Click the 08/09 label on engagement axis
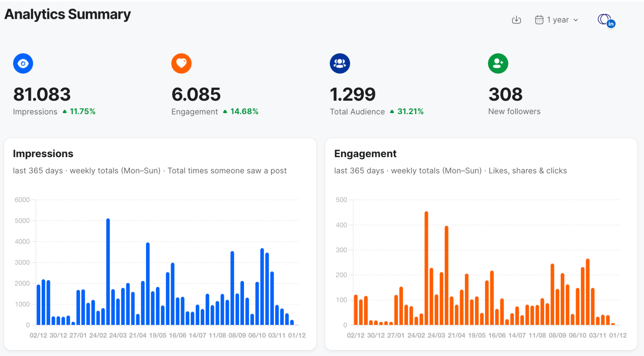 tap(557, 336)
